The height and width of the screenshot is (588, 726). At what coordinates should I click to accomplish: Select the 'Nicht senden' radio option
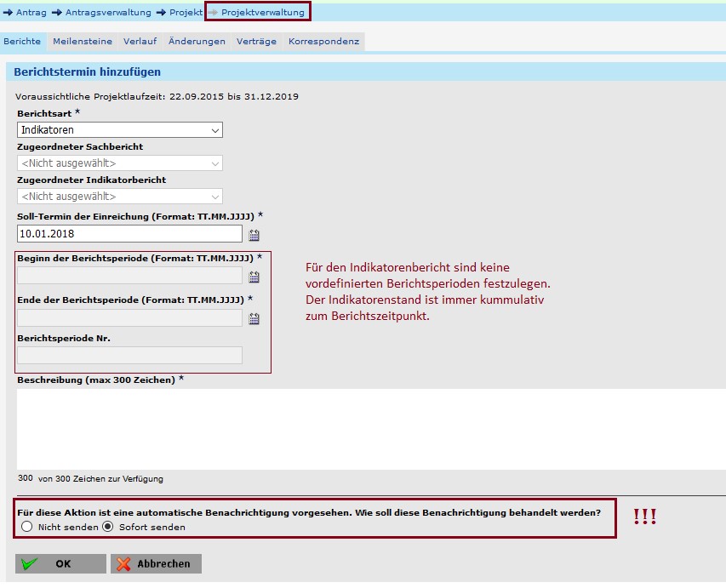[x=27, y=527]
